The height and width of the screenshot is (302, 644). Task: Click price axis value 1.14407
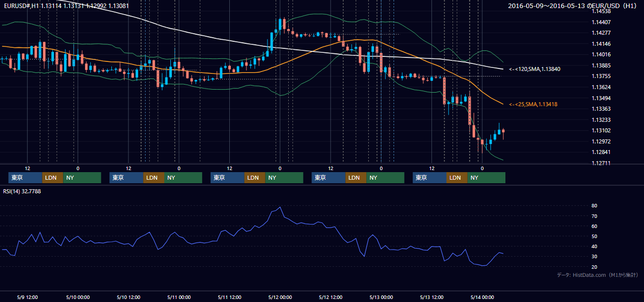(x=602, y=22)
